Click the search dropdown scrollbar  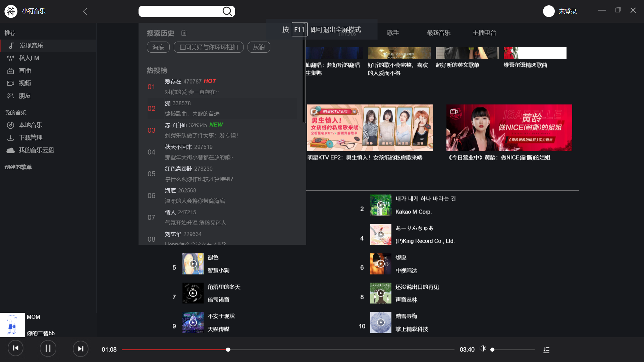(304, 73)
